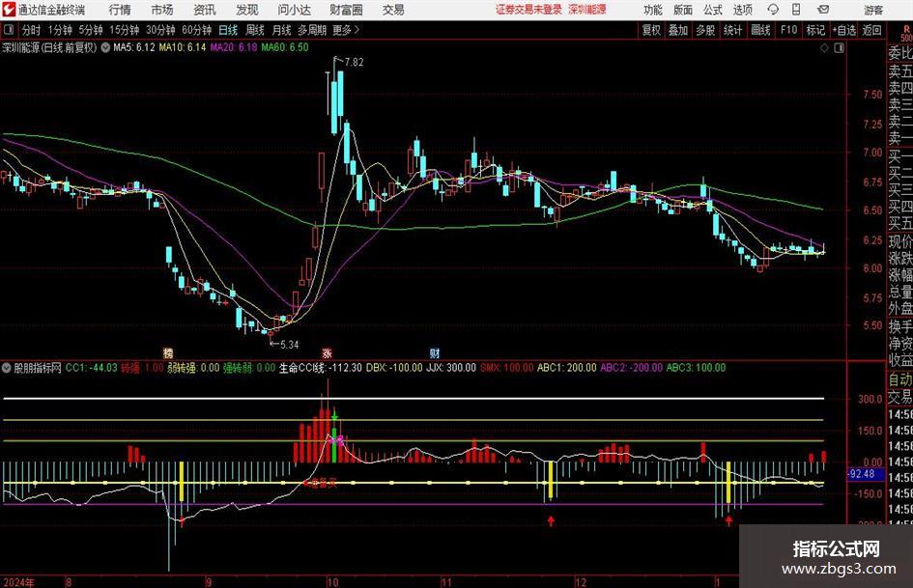Switch to the 30分钟 period
Image resolution: width=913 pixels, height=588 pixels.
(160, 30)
